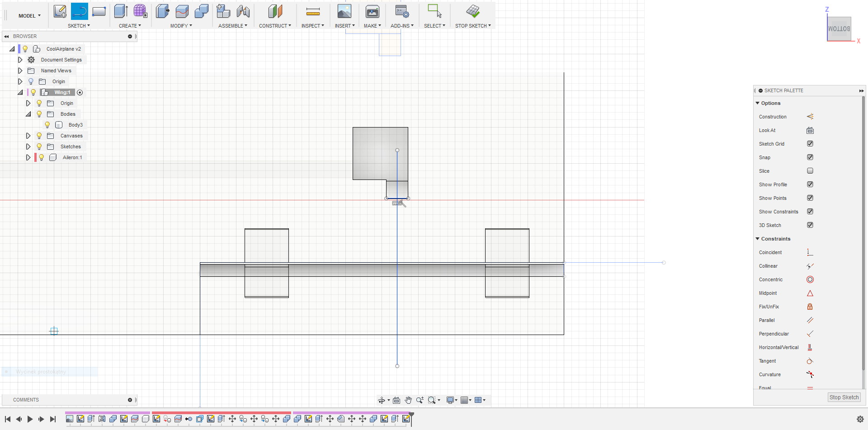Toggle visibility bulb of Body3
Viewport: 868px width, 430px height.
click(x=47, y=125)
